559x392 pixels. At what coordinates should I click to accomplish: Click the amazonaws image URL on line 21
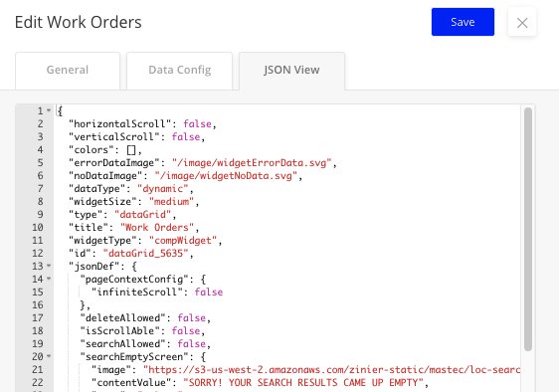[x=331, y=370]
